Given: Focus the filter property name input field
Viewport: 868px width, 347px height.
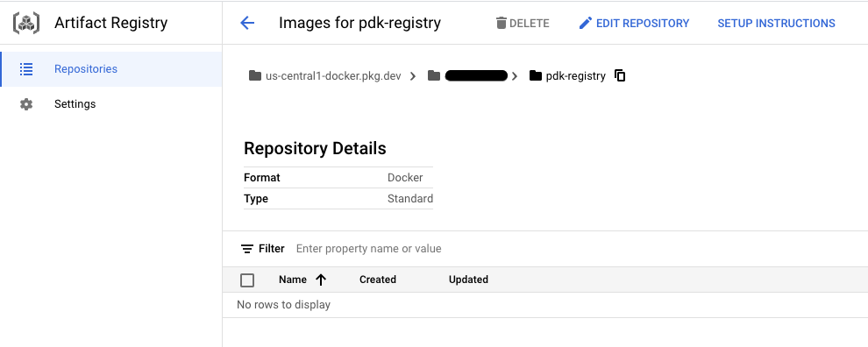Looking at the screenshot, I should (576, 249).
